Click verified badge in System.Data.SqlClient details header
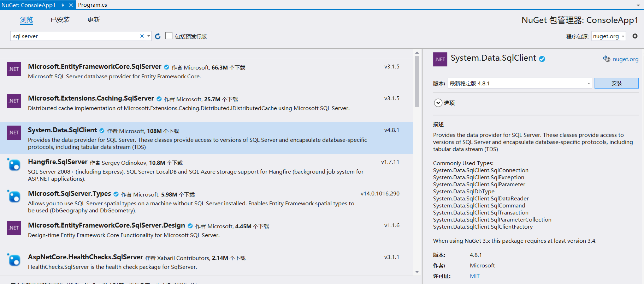This screenshot has height=284, width=644. click(x=542, y=59)
